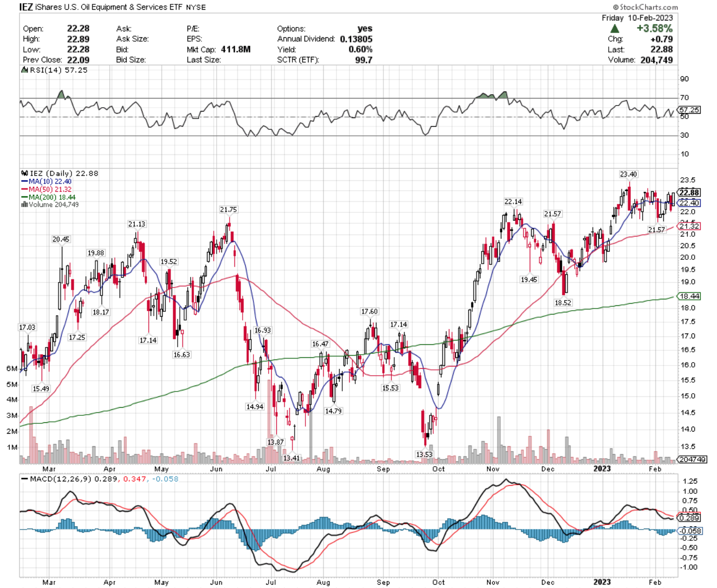Click the Friday 10-Feb-2023 date label

coord(637,18)
